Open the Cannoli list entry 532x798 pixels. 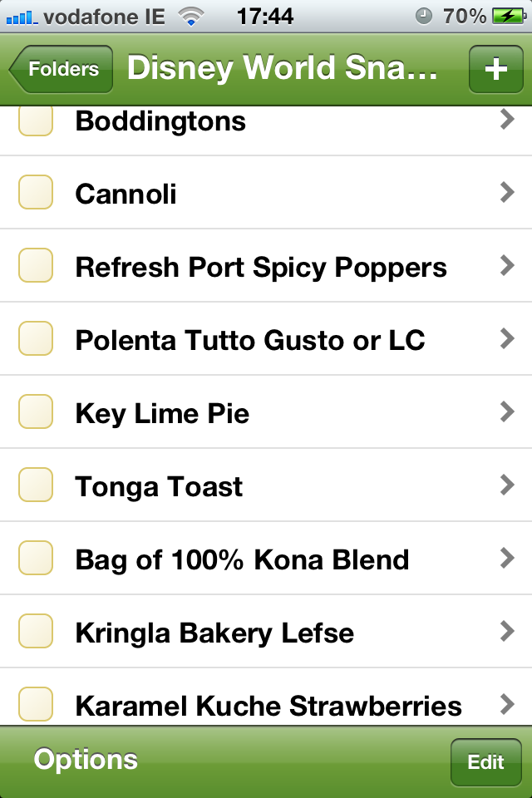126,194
